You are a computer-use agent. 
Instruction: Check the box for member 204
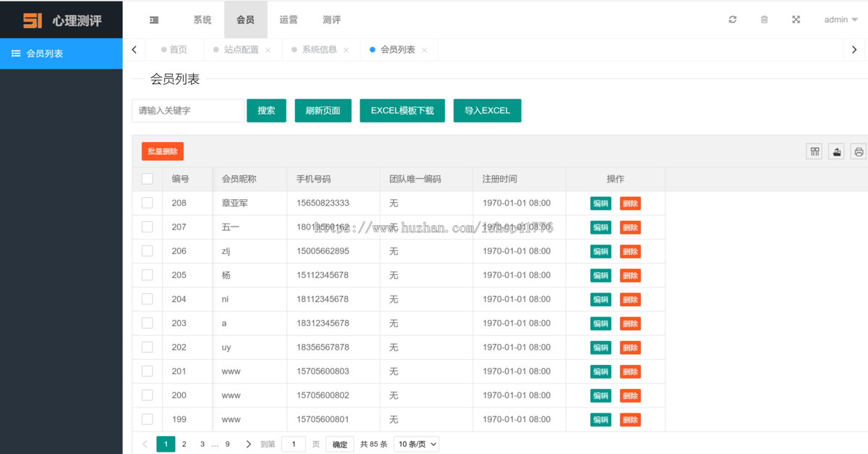pos(148,298)
